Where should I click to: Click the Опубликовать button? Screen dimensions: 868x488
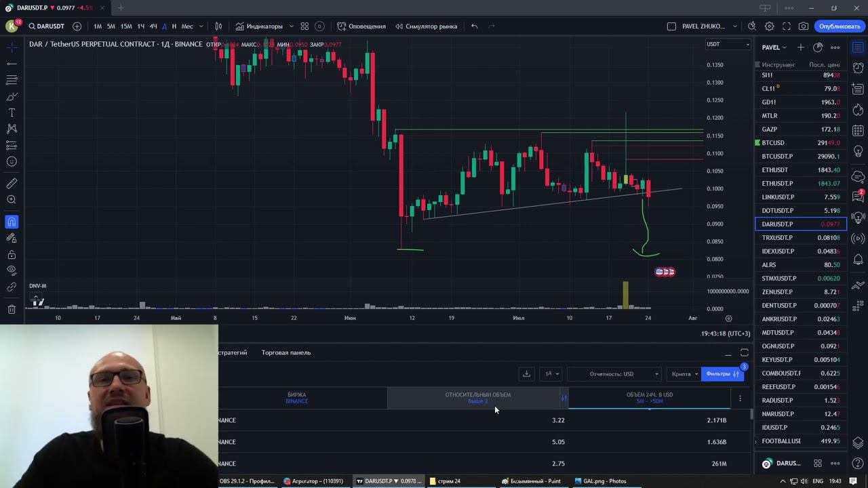pyautogui.click(x=839, y=26)
